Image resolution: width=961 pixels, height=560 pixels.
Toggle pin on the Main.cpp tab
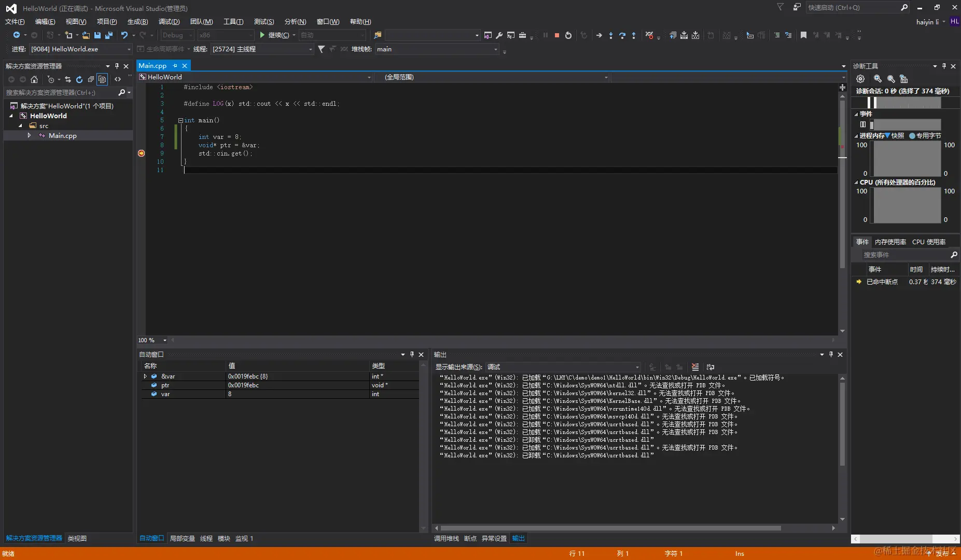pyautogui.click(x=175, y=66)
